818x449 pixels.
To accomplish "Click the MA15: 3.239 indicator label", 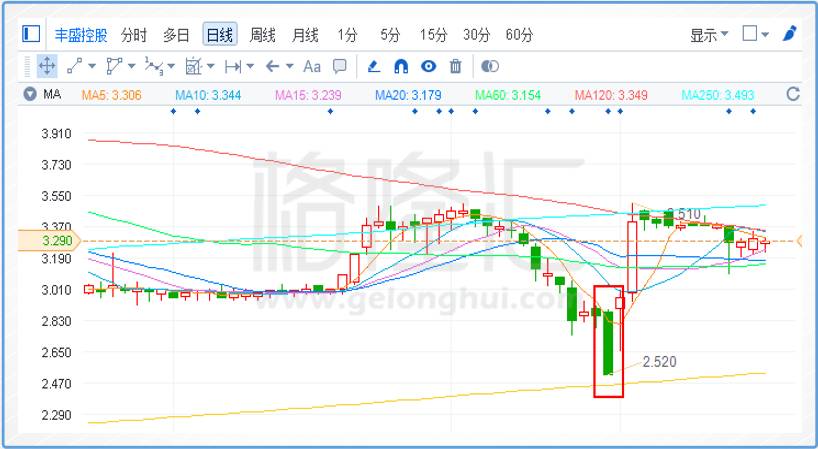I will pyautogui.click(x=308, y=95).
